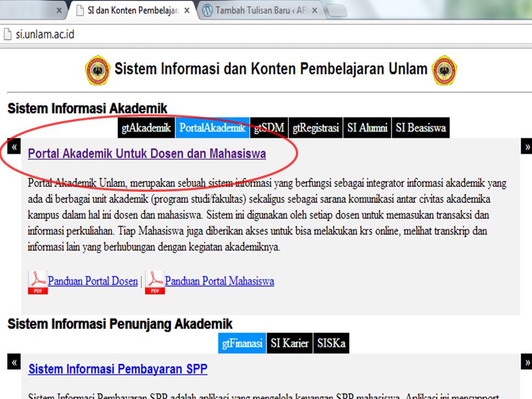Select the PortalAkademik tab
This screenshot has width=532, height=399.
[212, 127]
